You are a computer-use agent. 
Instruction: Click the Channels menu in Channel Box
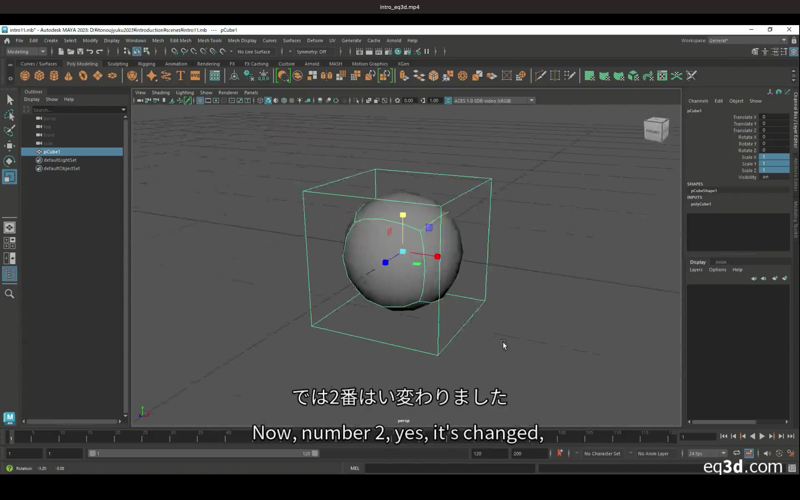coord(698,101)
